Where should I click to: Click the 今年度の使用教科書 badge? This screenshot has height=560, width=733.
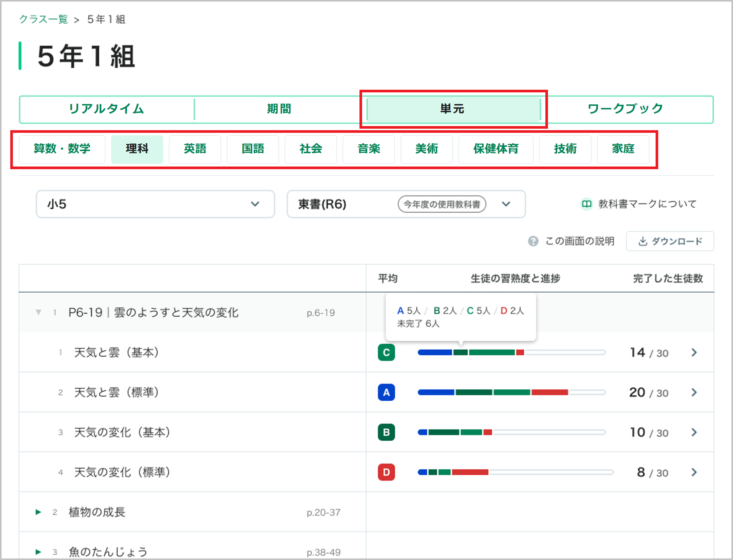[442, 204]
